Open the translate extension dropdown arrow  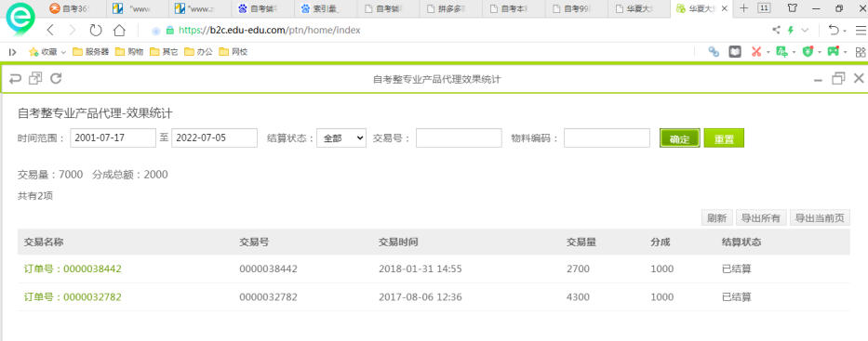(794, 53)
